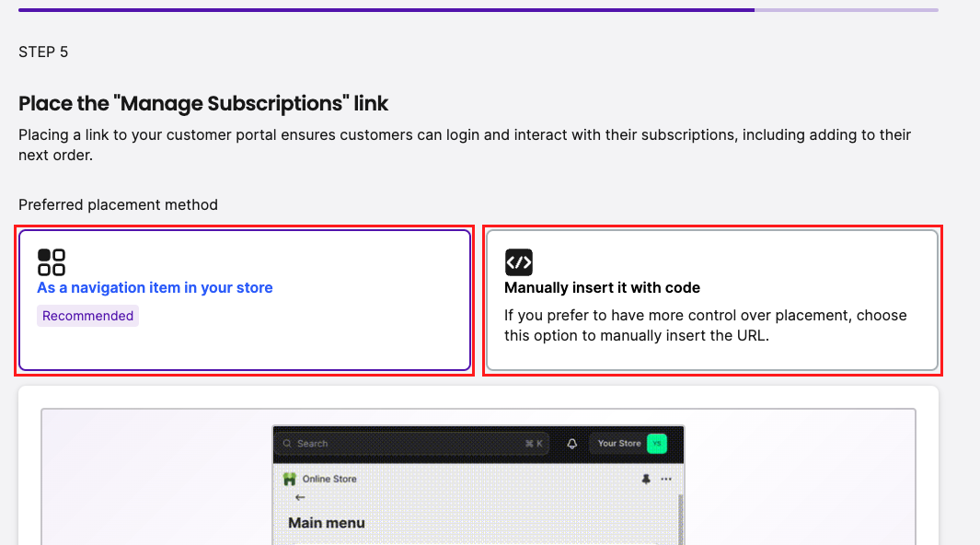980x545 pixels.
Task: Click the pin icon in the preview header
Action: 645,479
